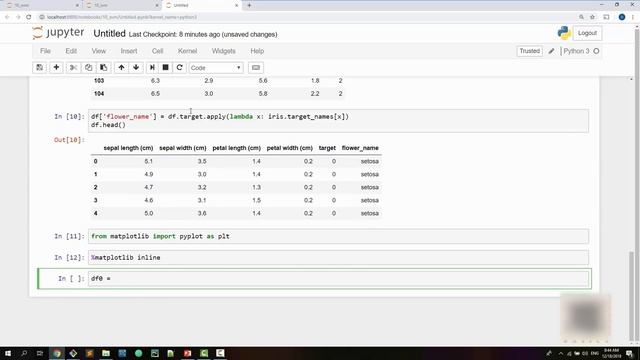Image resolution: width=640 pixels, height=360 pixels.
Task: Click the pencil edit-mode indicator
Action: point(551,51)
